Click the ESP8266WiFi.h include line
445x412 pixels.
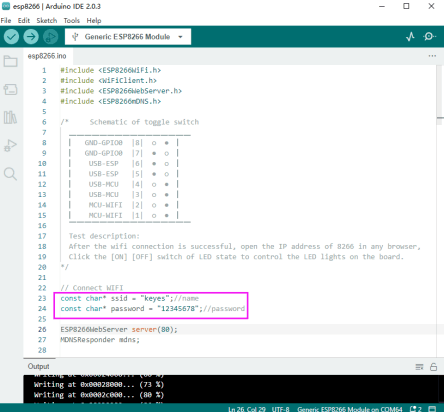[111, 70]
